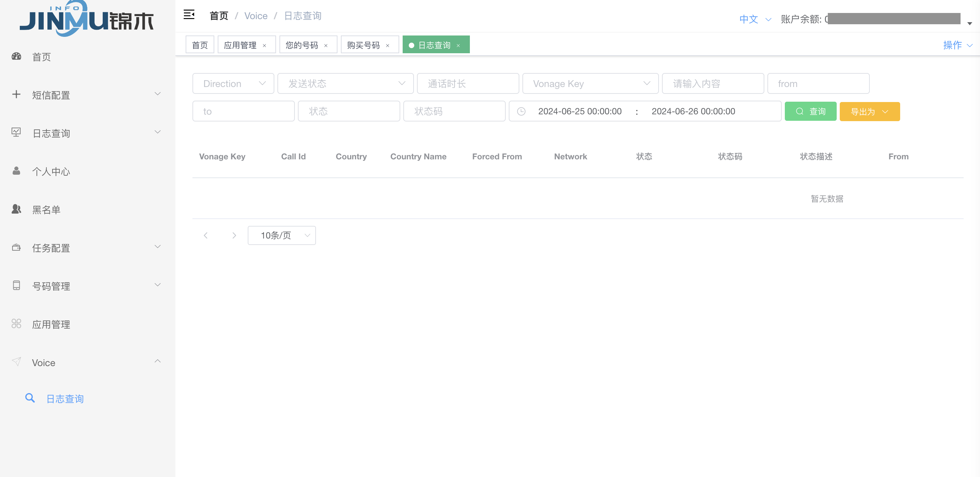Image resolution: width=980 pixels, height=477 pixels.
Task: Open the 导出为 export dropdown
Action: coord(870,112)
